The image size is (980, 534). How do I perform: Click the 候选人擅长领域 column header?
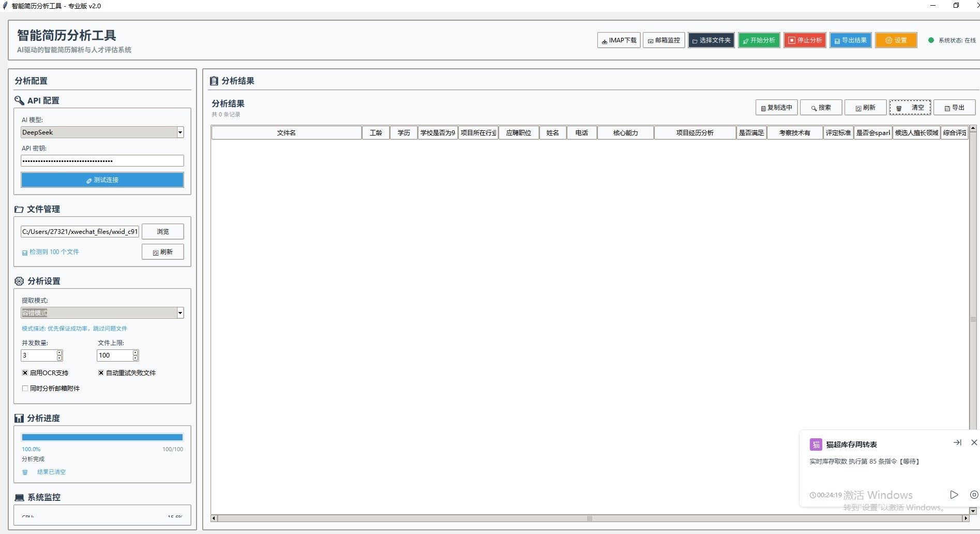(x=916, y=133)
